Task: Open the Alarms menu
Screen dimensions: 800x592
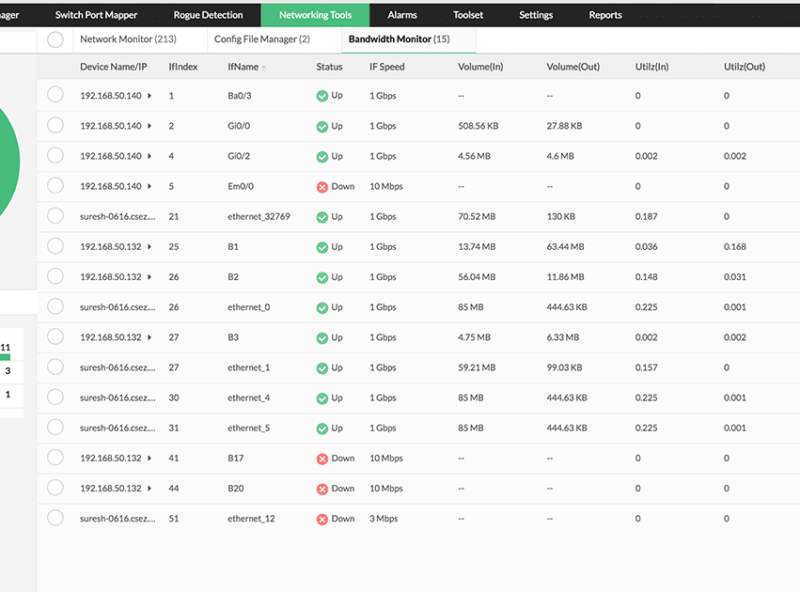Action: click(x=402, y=15)
